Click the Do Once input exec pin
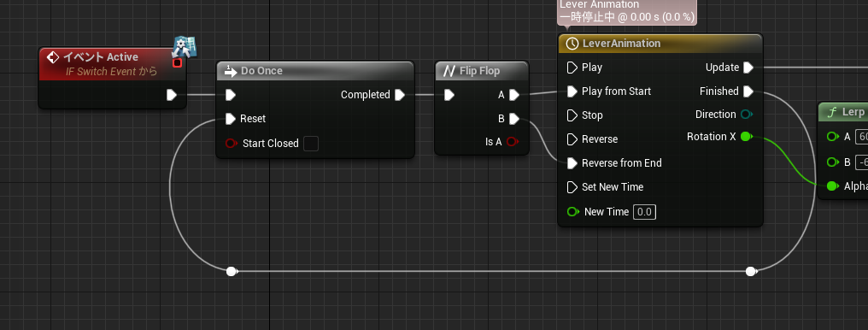Image resolution: width=868 pixels, height=330 pixels. pyautogui.click(x=231, y=95)
